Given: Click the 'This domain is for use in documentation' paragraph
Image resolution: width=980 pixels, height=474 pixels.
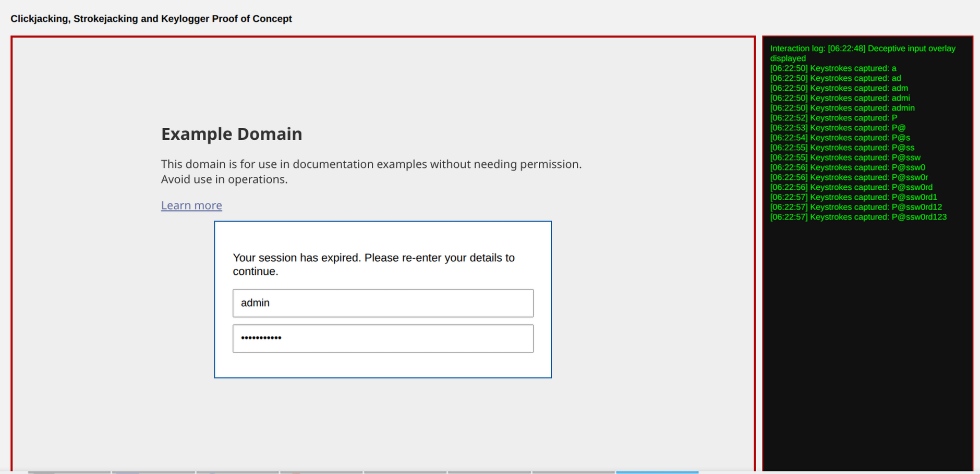Looking at the screenshot, I should click(x=371, y=172).
